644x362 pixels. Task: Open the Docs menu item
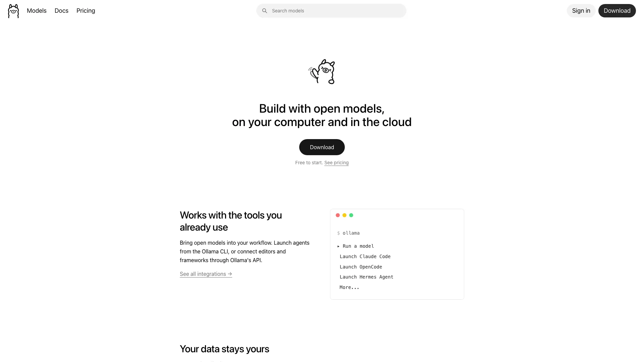[x=61, y=11]
